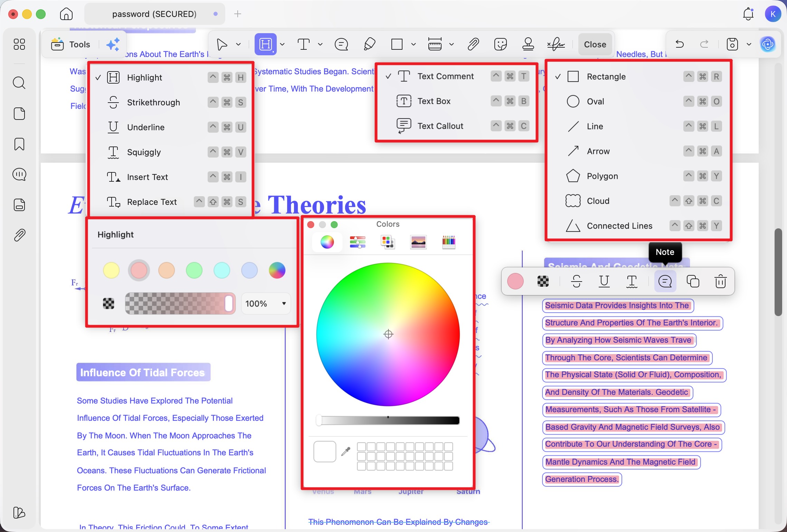Viewport: 787px width, 532px height.
Task: Select Connected Lines menu entry
Action: click(x=638, y=226)
